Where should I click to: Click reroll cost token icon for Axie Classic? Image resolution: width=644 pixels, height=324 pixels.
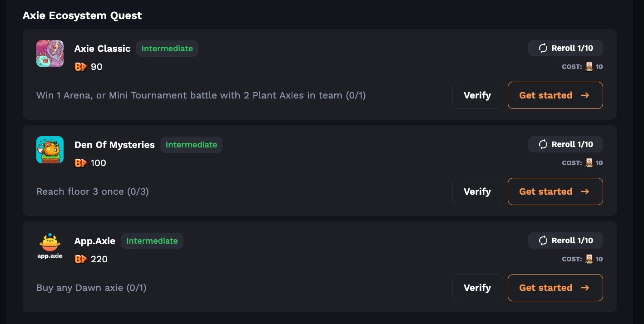tap(589, 67)
